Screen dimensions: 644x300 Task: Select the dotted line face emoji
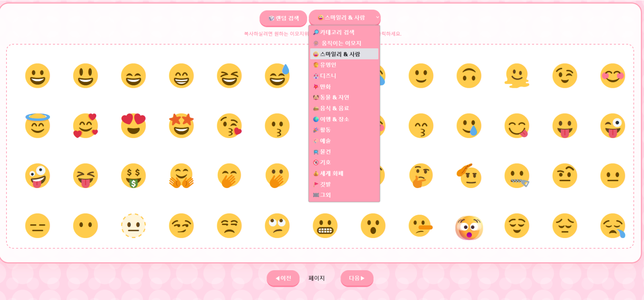click(133, 226)
